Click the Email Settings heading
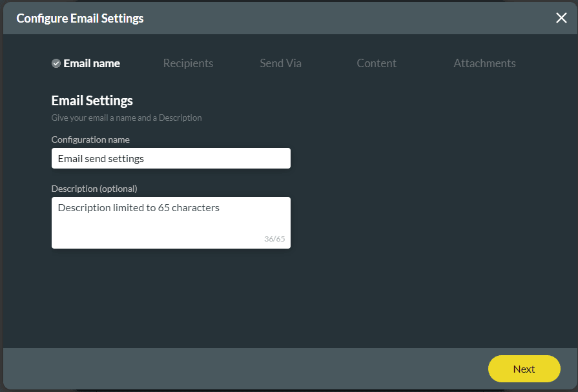The height and width of the screenshot is (392, 578). click(x=92, y=101)
